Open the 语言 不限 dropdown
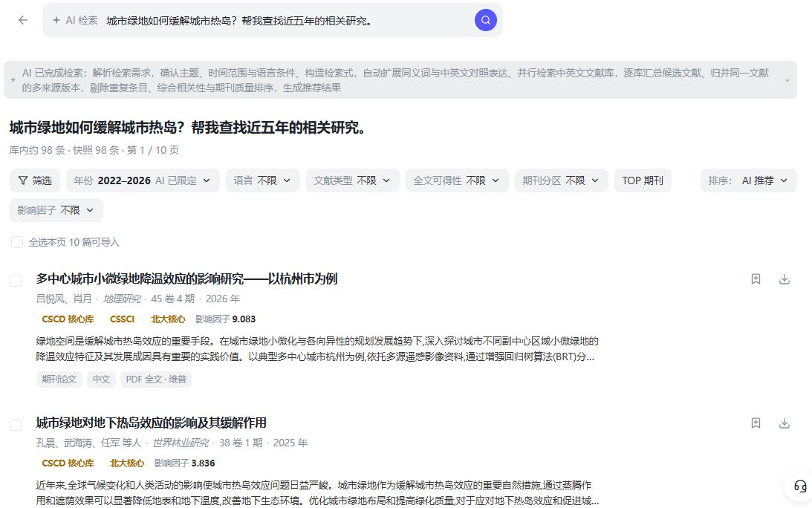This screenshot has height=508, width=812. 262,180
